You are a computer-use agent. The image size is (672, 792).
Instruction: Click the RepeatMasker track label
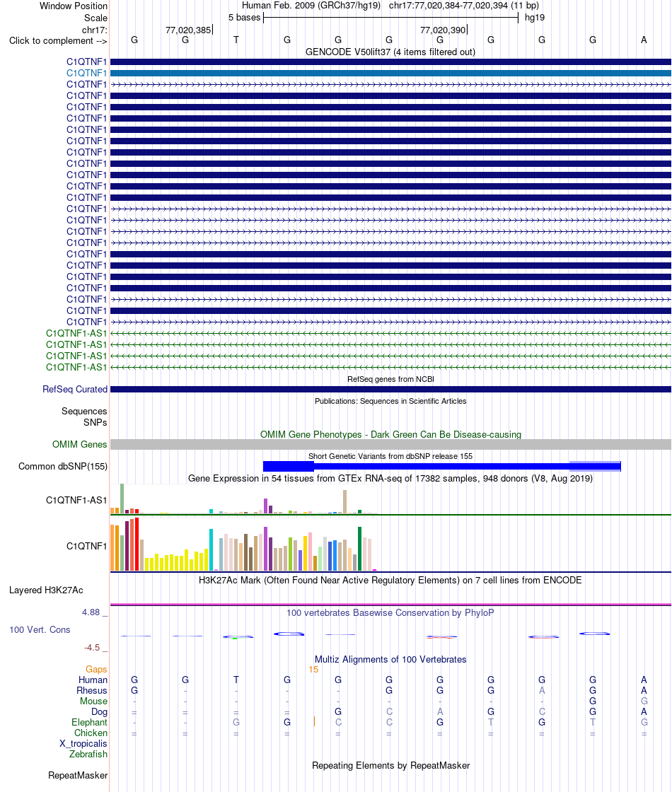click(x=77, y=775)
